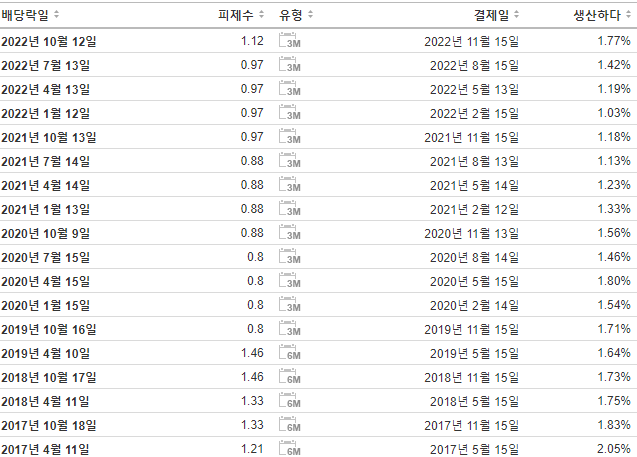Sort by 유형 column header
This screenshot has width=637, height=457.
296,15
